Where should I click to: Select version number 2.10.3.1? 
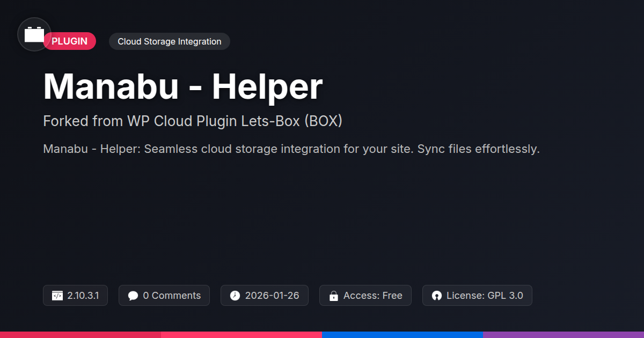pyautogui.click(x=83, y=296)
